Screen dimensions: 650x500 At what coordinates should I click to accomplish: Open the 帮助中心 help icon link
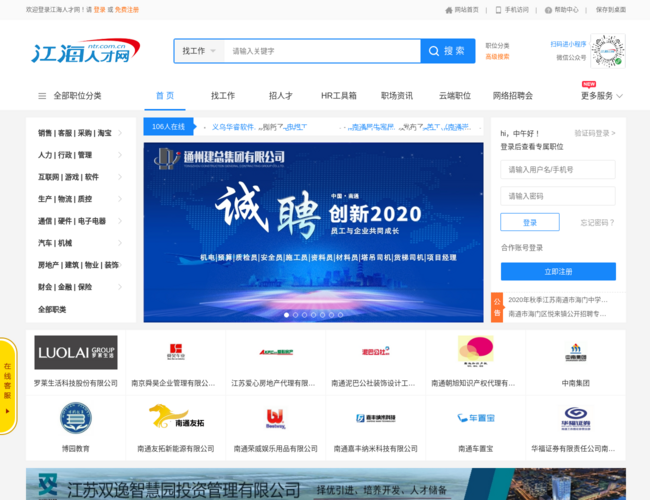point(561,10)
